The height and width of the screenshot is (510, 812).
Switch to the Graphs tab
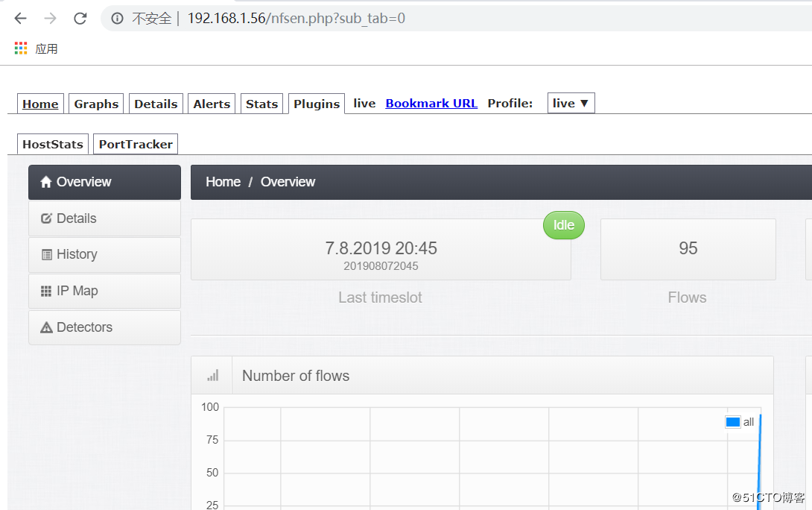point(95,104)
